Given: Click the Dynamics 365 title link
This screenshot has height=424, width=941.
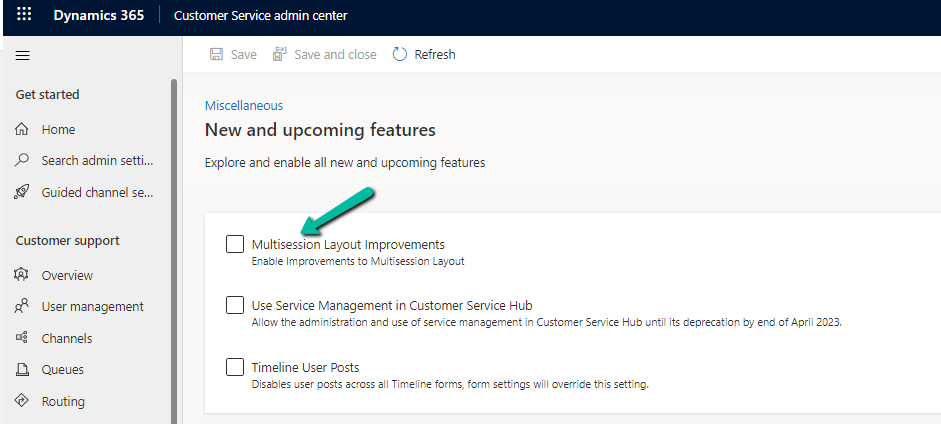Looking at the screenshot, I should tap(98, 17).
